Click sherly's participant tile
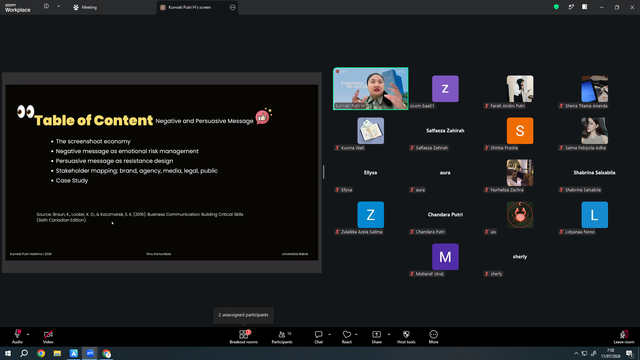640x360 pixels. point(520,257)
